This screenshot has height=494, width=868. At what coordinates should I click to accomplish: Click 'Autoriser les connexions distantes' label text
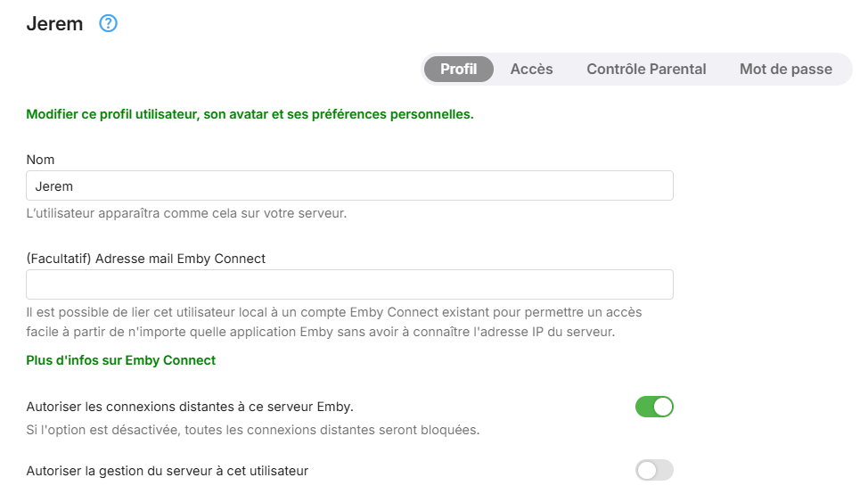pos(190,408)
